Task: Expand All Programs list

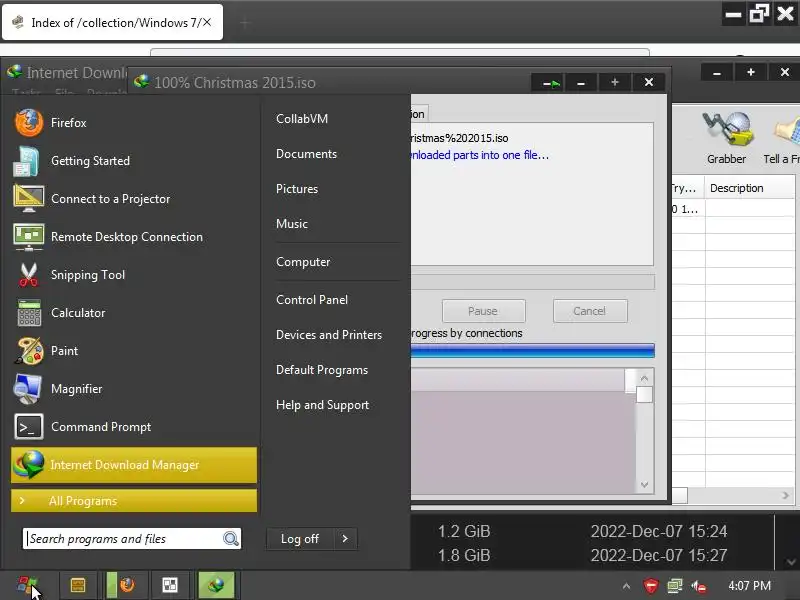Action: (x=134, y=501)
